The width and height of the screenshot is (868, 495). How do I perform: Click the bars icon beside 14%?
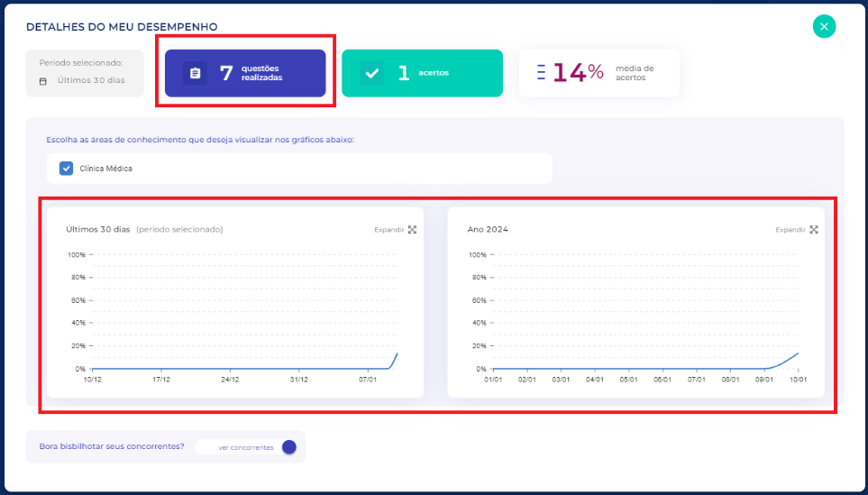pos(541,72)
